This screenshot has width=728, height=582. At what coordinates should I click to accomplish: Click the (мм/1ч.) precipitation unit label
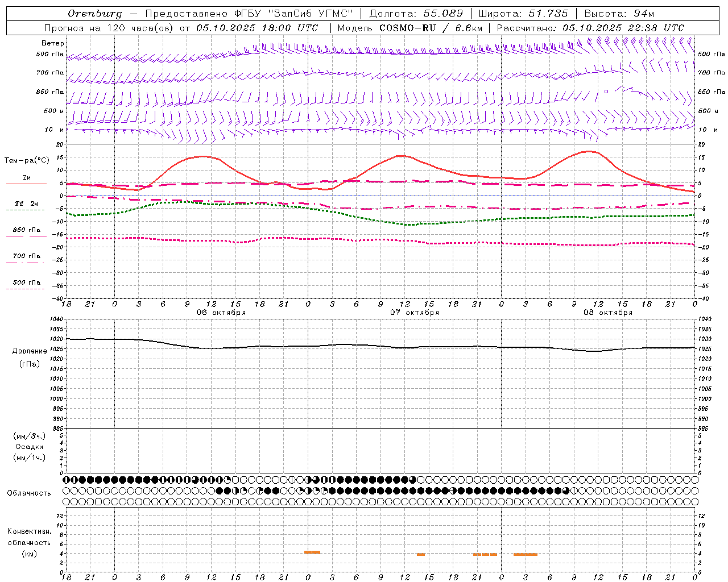[x=30, y=458]
